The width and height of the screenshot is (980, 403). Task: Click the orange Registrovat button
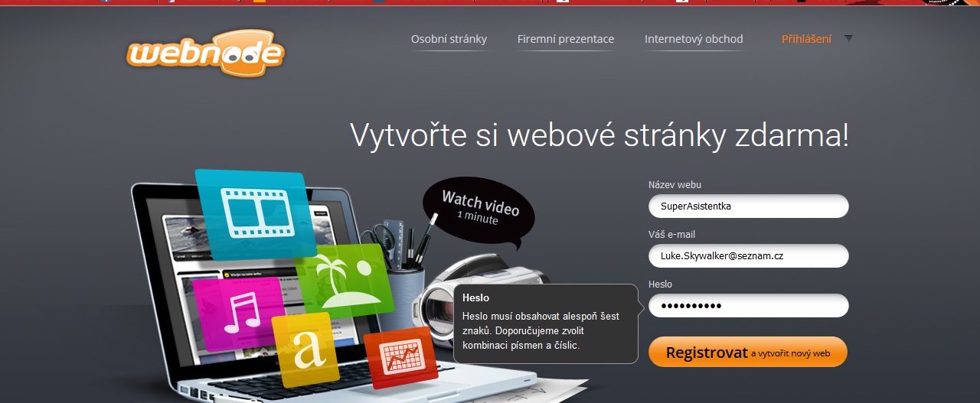point(748,353)
